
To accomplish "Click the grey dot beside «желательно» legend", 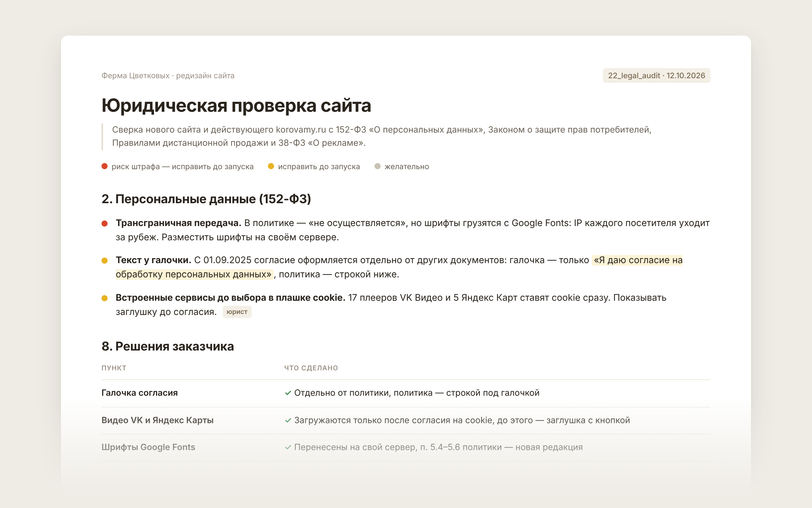I will pos(378,166).
